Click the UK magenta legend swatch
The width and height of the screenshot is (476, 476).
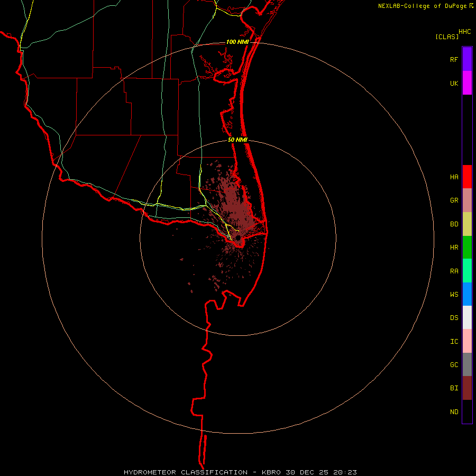(467, 83)
